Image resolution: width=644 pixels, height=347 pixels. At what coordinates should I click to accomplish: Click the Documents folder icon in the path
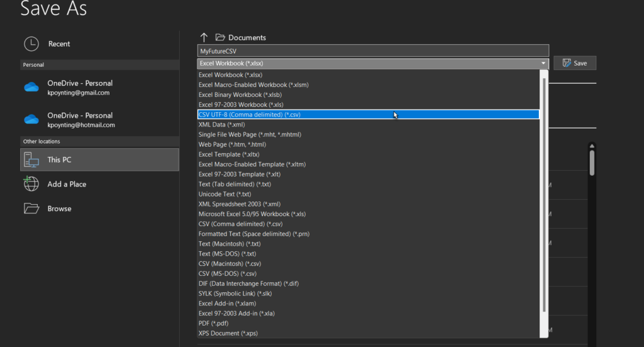220,38
